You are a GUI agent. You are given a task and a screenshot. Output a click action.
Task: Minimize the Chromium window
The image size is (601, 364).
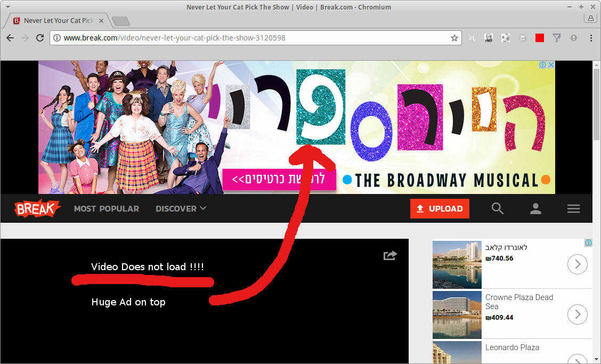point(570,7)
